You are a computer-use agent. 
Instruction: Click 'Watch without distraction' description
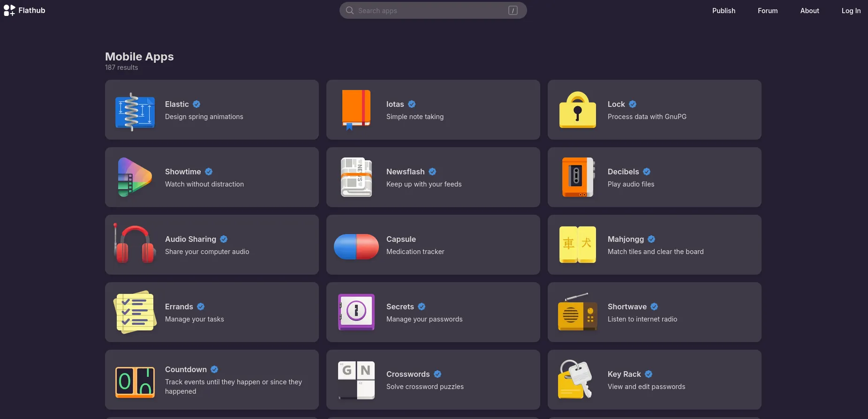pyautogui.click(x=204, y=184)
